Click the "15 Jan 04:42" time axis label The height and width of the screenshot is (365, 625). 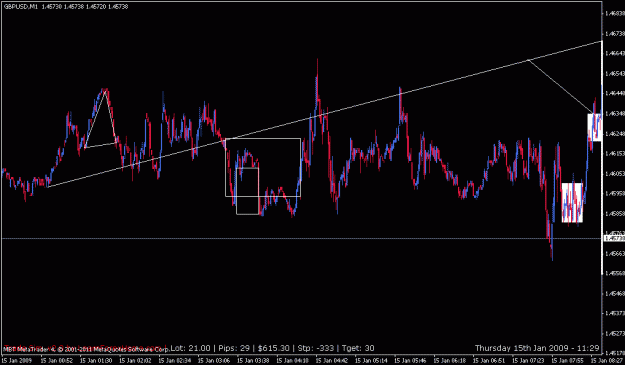pos(332,361)
